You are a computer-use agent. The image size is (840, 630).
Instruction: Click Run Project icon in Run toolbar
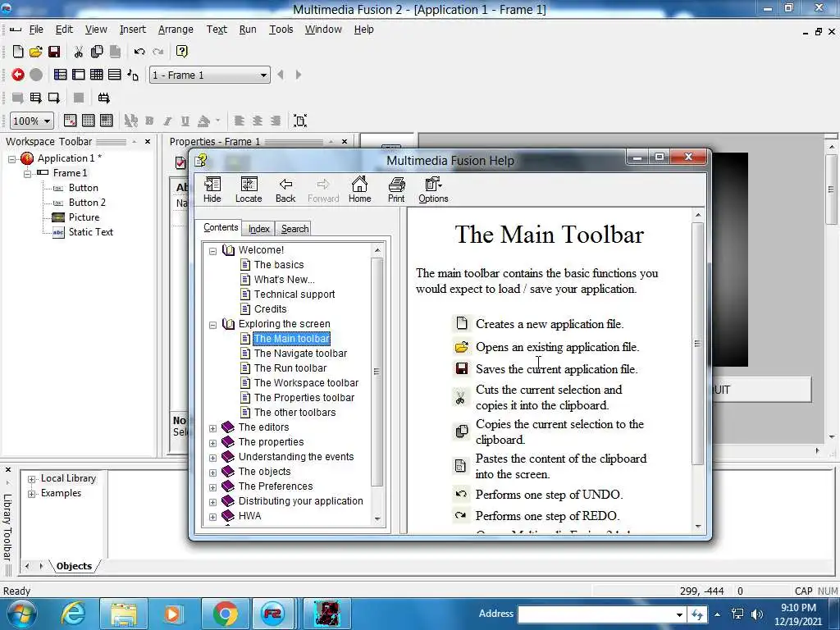click(x=18, y=98)
